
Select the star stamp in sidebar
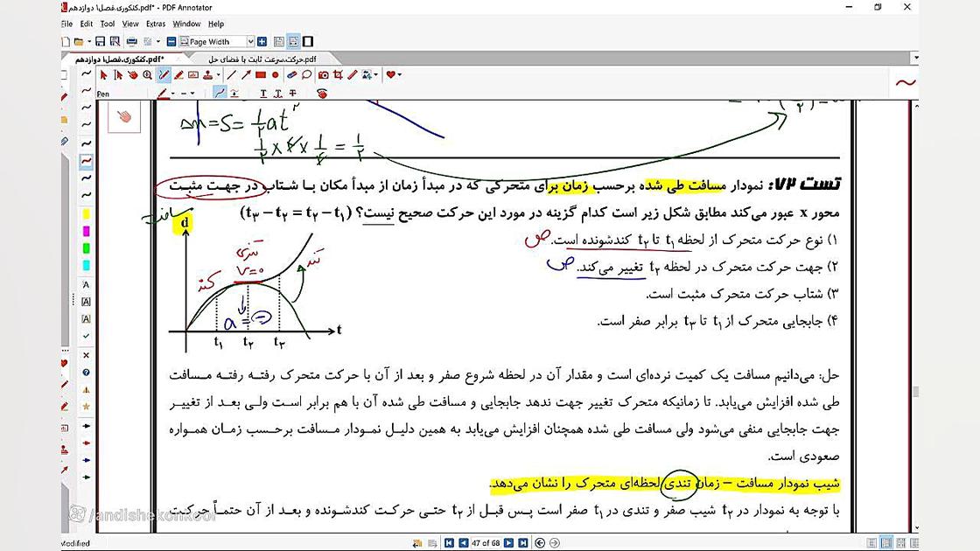coord(87,406)
